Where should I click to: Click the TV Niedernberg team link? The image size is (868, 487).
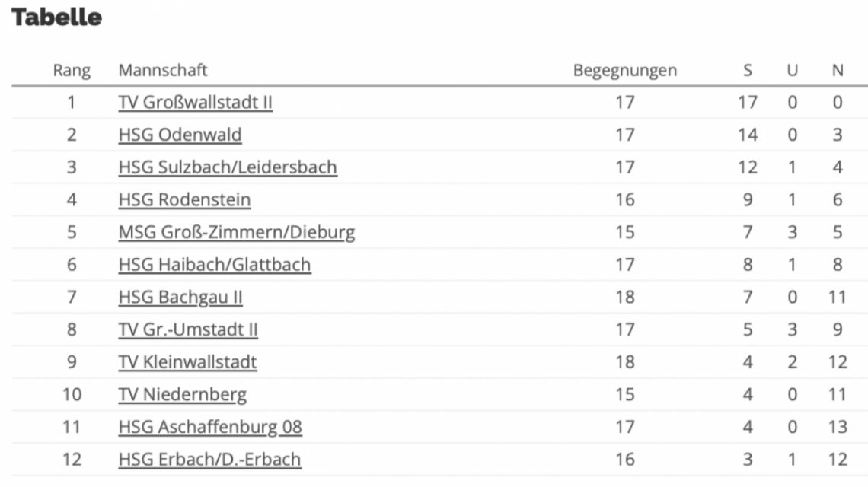pyautogui.click(x=183, y=395)
